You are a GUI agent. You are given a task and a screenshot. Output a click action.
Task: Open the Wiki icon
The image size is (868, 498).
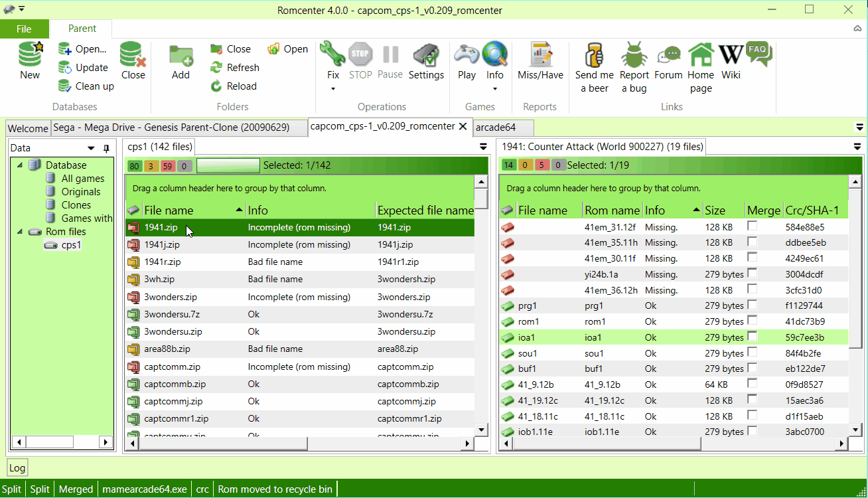click(x=731, y=54)
